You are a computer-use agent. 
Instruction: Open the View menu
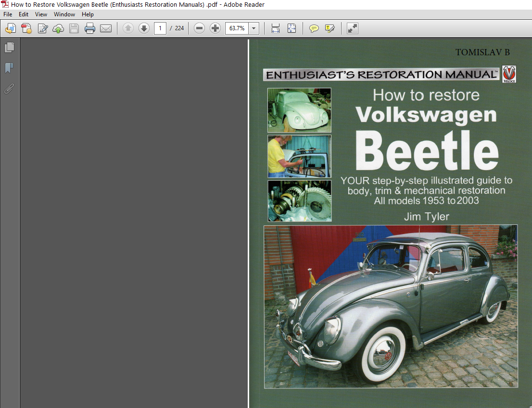[x=41, y=14]
